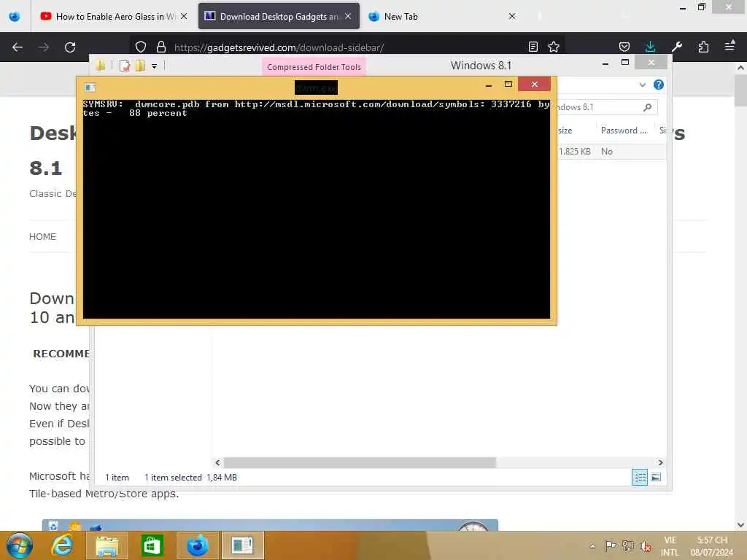Open Windows Store from taskbar

click(x=152, y=545)
